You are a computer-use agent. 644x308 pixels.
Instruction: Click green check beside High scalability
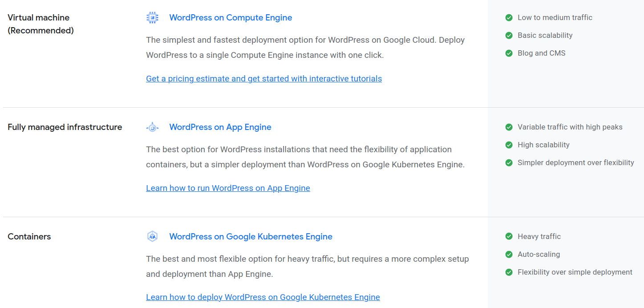tap(509, 145)
